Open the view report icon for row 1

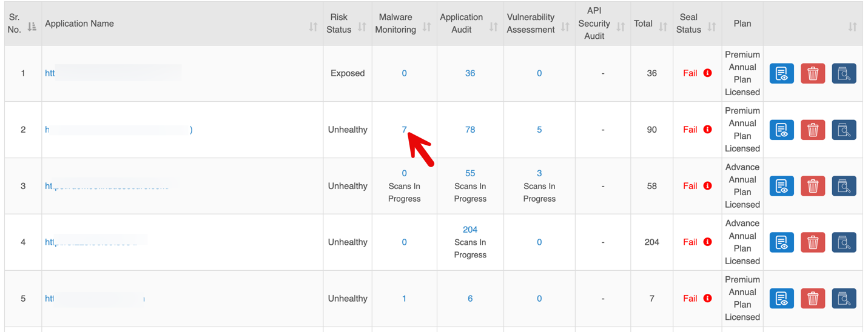pyautogui.click(x=781, y=73)
